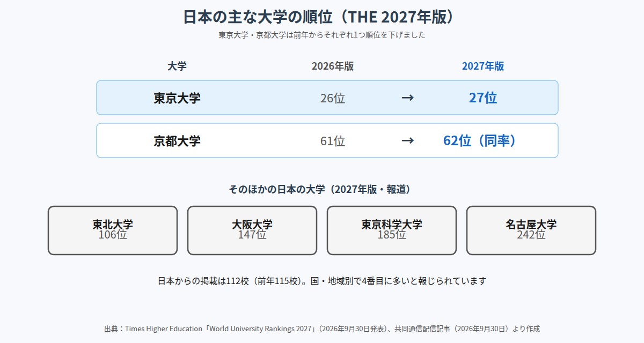Click the arrow in the 京都大学 row
This screenshot has height=343, width=644.
coord(408,141)
